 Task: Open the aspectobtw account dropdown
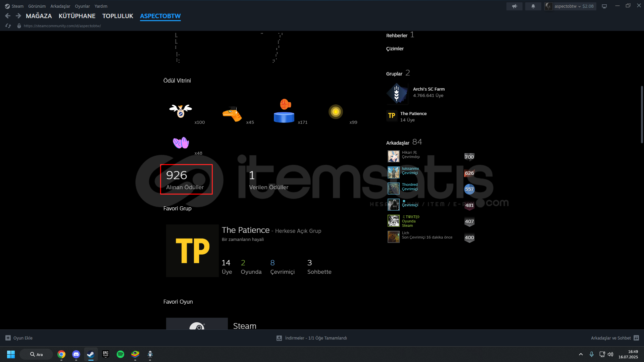click(x=570, y=6)
